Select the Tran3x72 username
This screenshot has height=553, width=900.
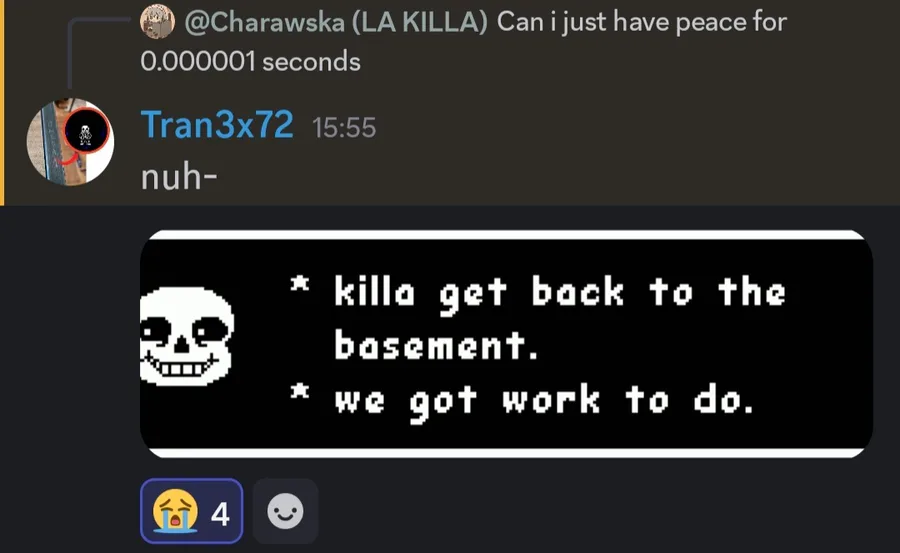click(217, 125)
